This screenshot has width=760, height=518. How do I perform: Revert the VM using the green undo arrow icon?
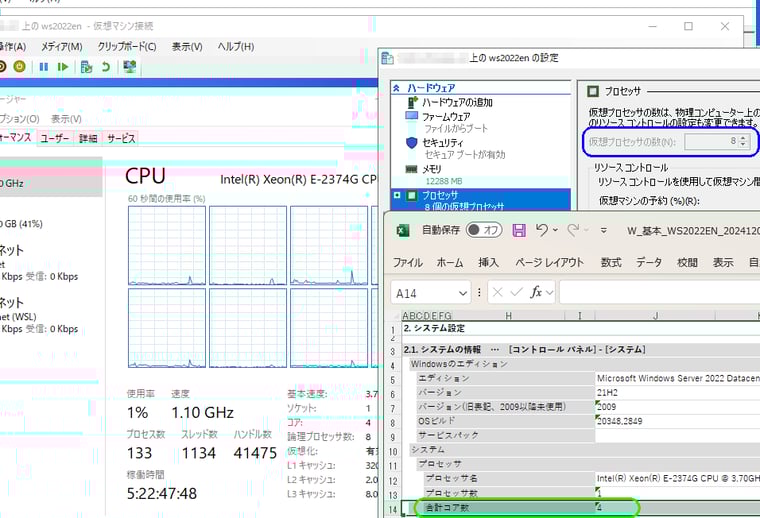pyautogui.click(x=106, y=67)
